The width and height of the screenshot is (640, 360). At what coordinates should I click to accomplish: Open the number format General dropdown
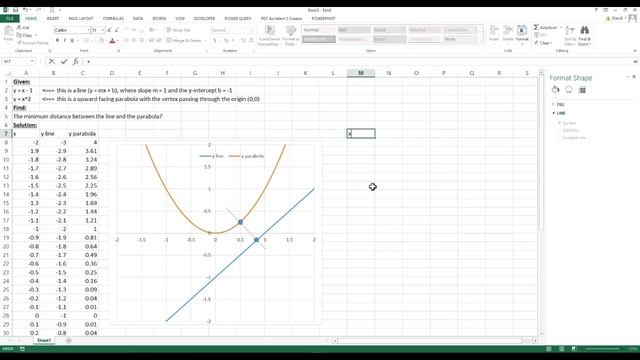(x=251, y=30)
